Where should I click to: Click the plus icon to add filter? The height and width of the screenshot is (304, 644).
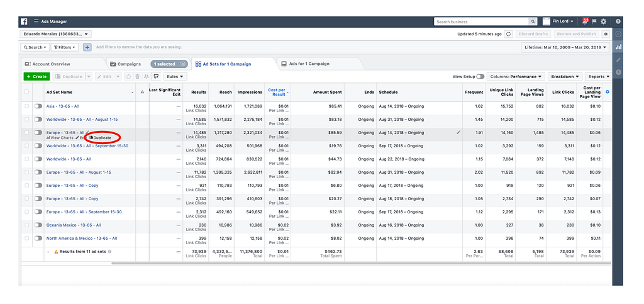coord(87,47)
